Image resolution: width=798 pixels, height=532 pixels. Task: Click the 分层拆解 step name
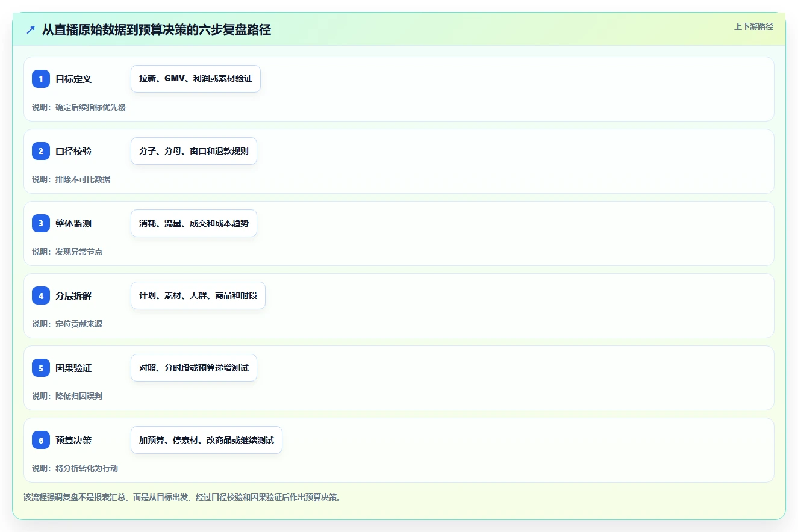tap(73, 295)
